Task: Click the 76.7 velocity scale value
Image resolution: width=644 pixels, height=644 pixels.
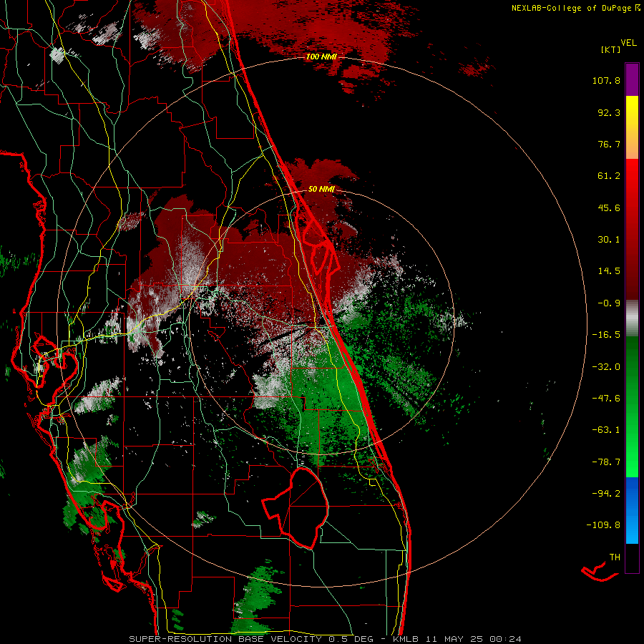Action: pyautogui.click(x=609, y=144)
